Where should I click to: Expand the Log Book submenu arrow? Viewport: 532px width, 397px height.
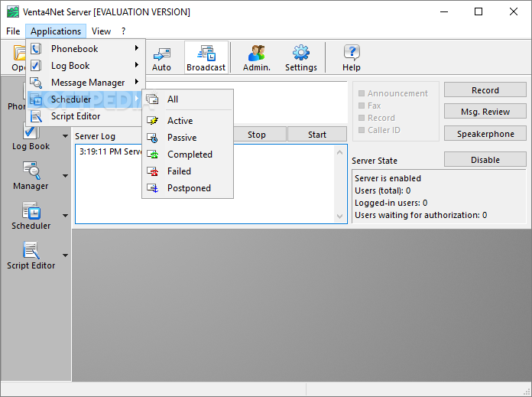tap(137, 64)
